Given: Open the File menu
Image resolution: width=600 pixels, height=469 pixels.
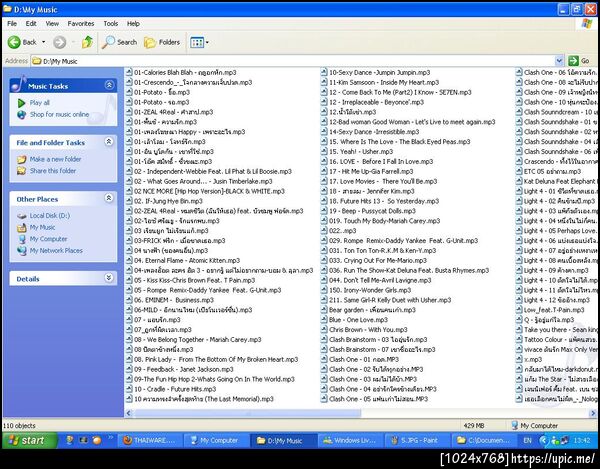Looking at the screenshot, I should pyautogui.click(x=12, y=23).
